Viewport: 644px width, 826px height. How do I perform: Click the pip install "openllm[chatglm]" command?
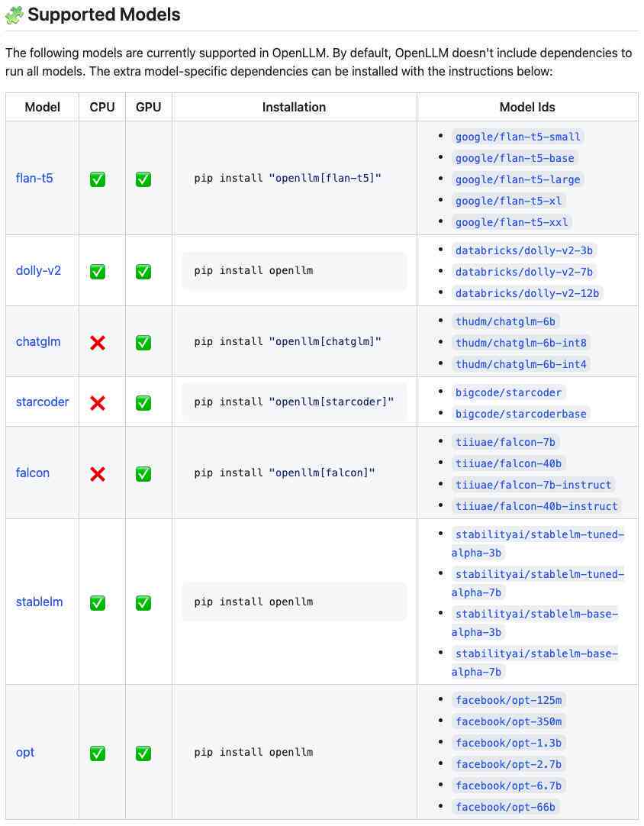(x=288, y=341)
